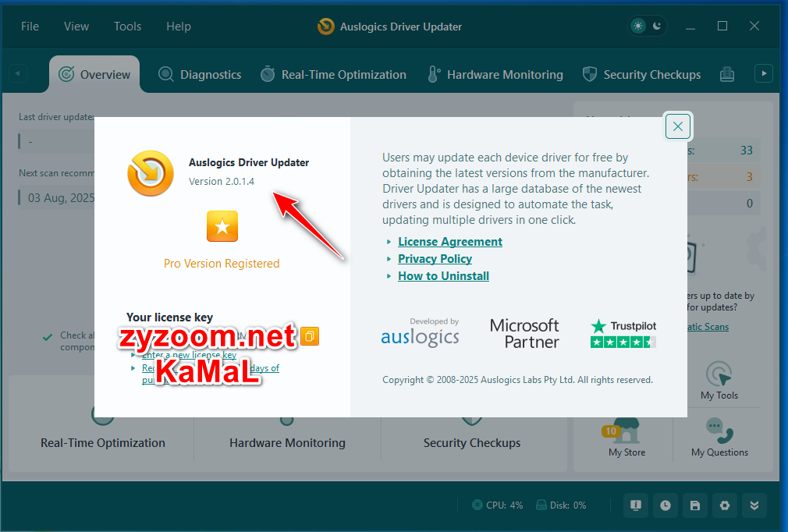This screenshot has width=788, height=532.
Task: Close the About dialog
Action: tap(677, 126)
